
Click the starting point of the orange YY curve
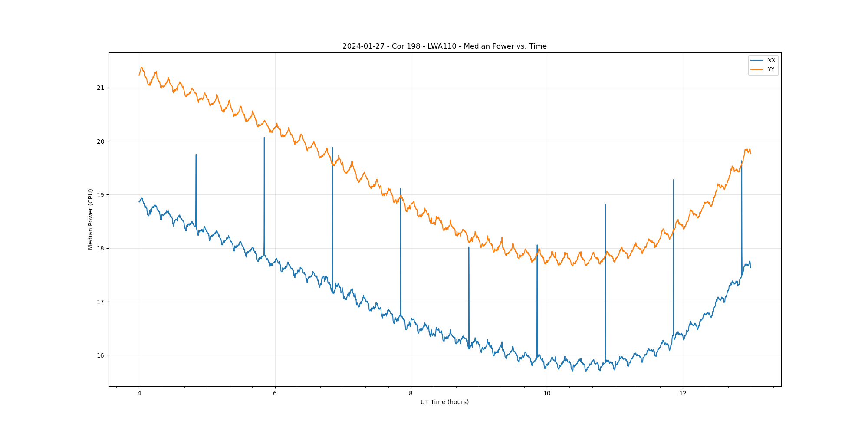139,75
